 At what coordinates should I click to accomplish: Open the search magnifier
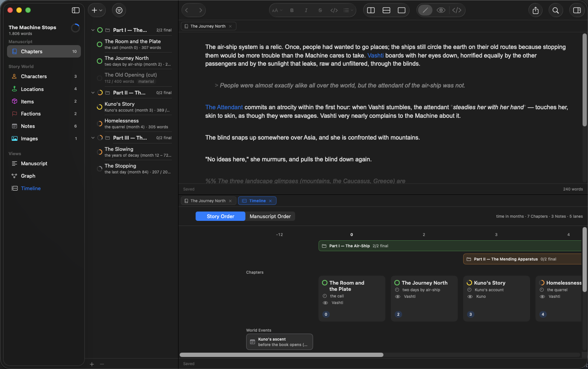click(x=556, y=10)
